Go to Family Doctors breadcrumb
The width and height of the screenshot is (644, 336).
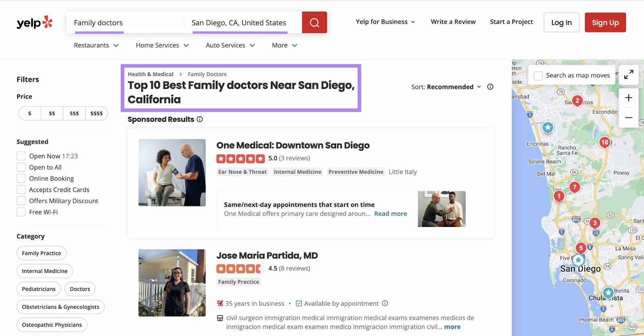(x=207, y=74)
